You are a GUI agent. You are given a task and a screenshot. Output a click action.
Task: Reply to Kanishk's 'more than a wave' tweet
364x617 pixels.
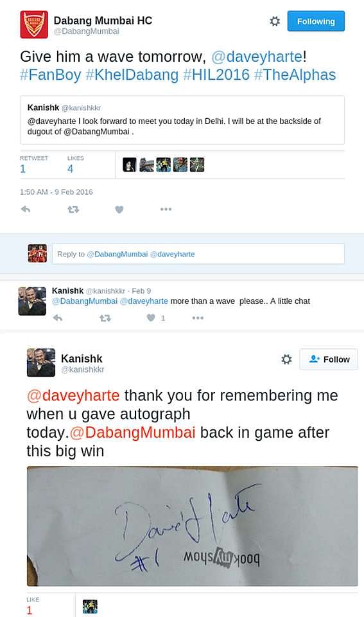58,317
